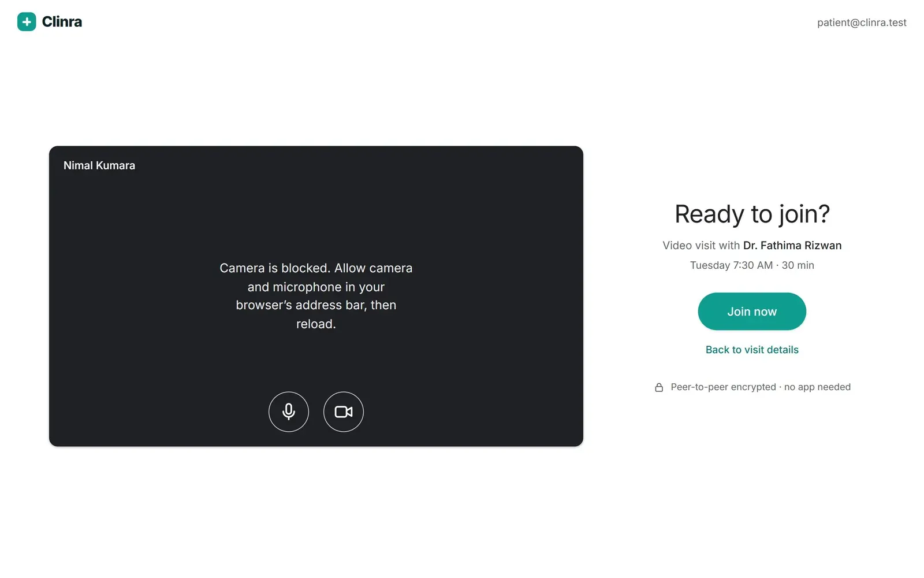
Task: Select the Nimal Kumara name label
Action: tap(99, 165)
